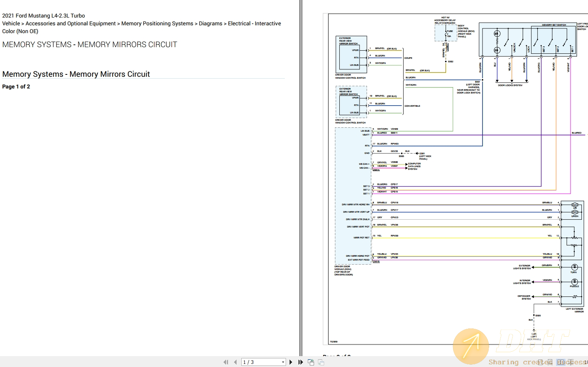
Task: Go to the previous page
Action: [235, 362]
